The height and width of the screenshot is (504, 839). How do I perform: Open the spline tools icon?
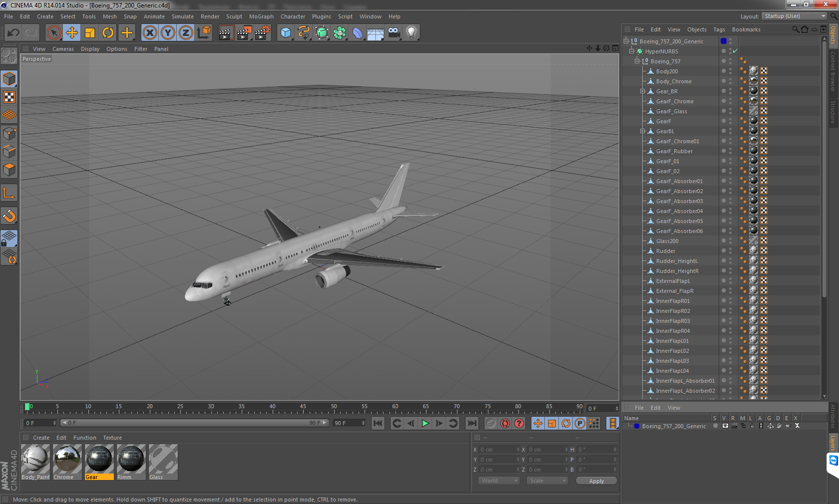point(304,33)
